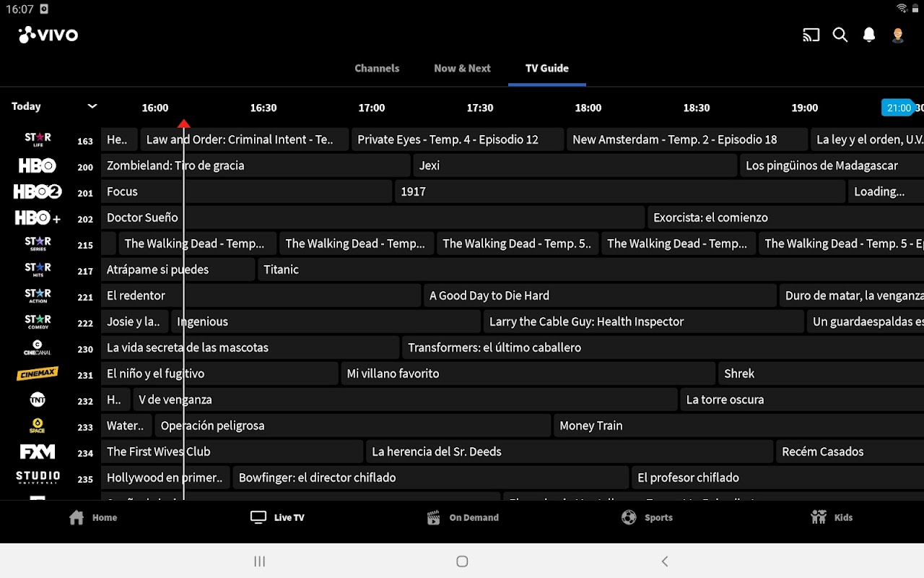The width and height of the screenshot is (924, 578).
Task: Select the Star Life channel logo
Action: 38,139
